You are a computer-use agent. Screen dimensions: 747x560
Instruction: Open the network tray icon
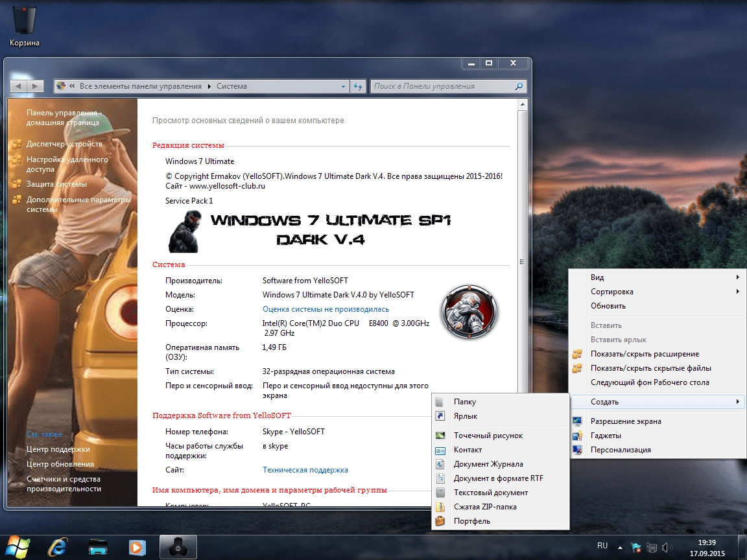[651, 548]
